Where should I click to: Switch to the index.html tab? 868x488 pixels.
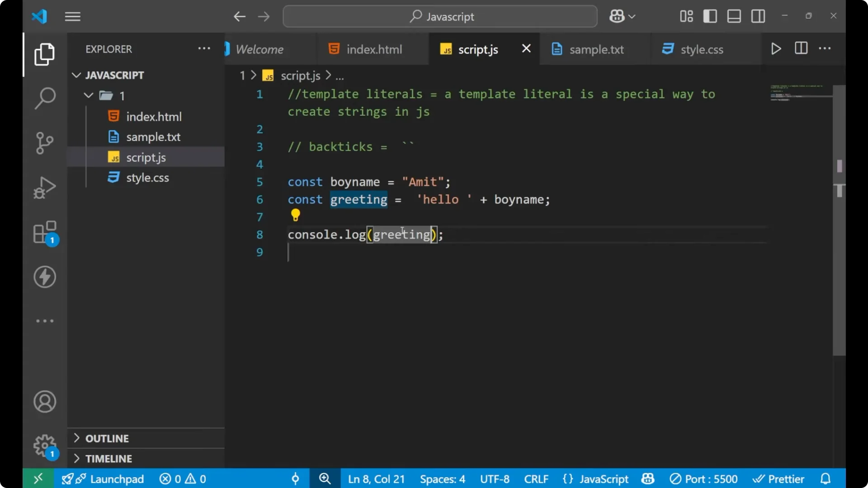[373, 49]
